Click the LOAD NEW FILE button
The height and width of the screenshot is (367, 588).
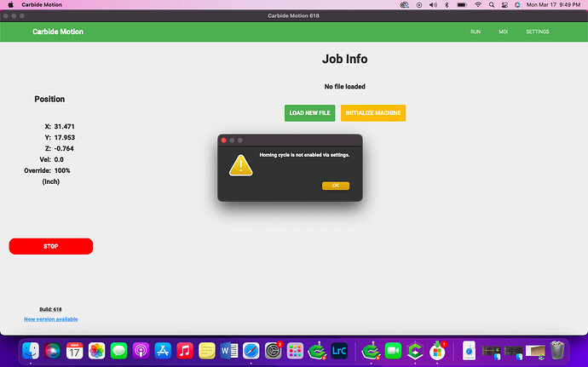(309, 113)
